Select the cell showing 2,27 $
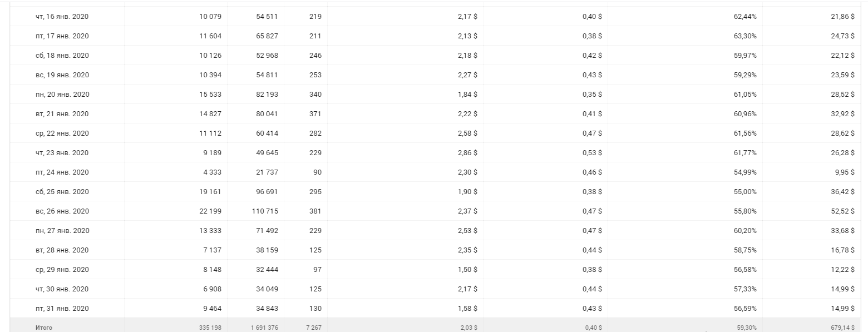This screenshot has width=868, height=332. point(467,75)
